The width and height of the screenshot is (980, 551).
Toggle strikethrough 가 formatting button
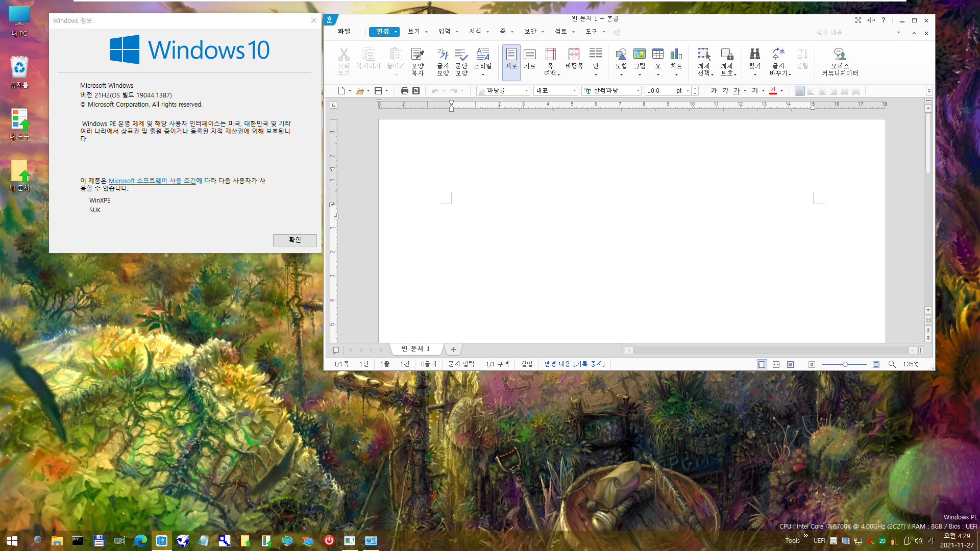point(754,91)
